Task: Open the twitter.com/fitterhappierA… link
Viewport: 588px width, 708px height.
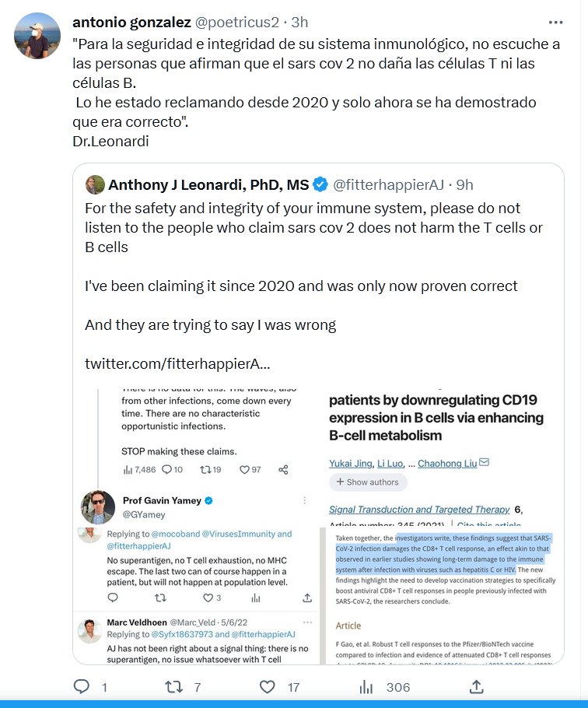Action: (x=177, y=363)
